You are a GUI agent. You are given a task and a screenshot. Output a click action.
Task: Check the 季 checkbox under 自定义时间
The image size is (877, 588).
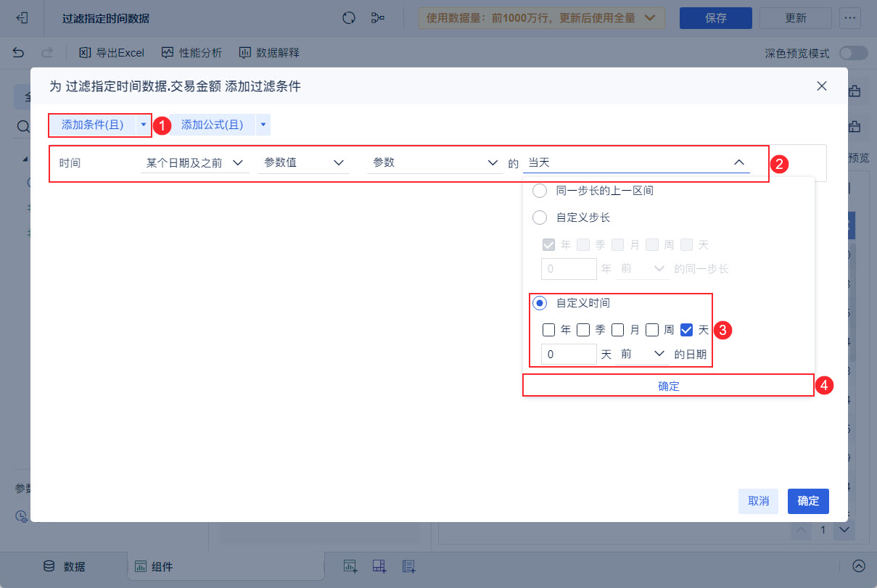pyautogui.click(x=583, y=330)
